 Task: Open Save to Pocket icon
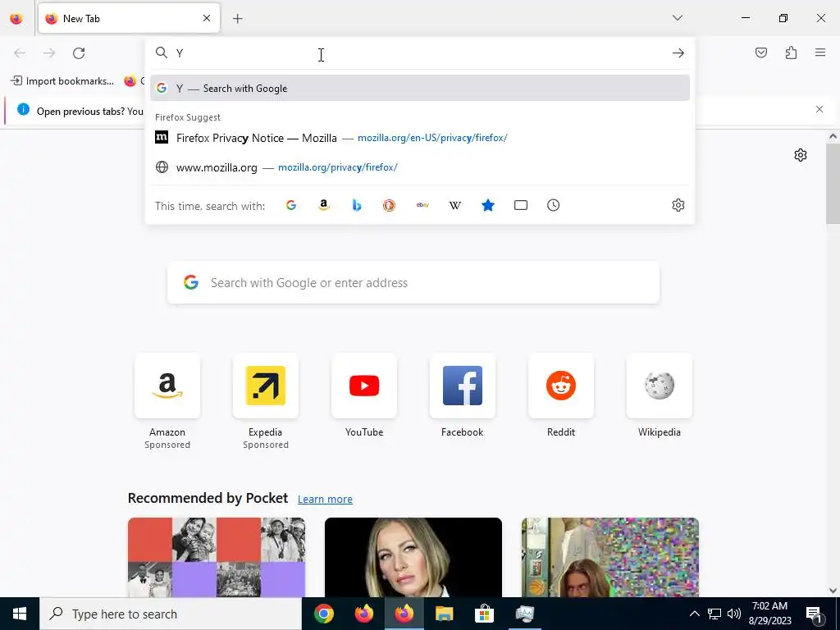point(760,52)
